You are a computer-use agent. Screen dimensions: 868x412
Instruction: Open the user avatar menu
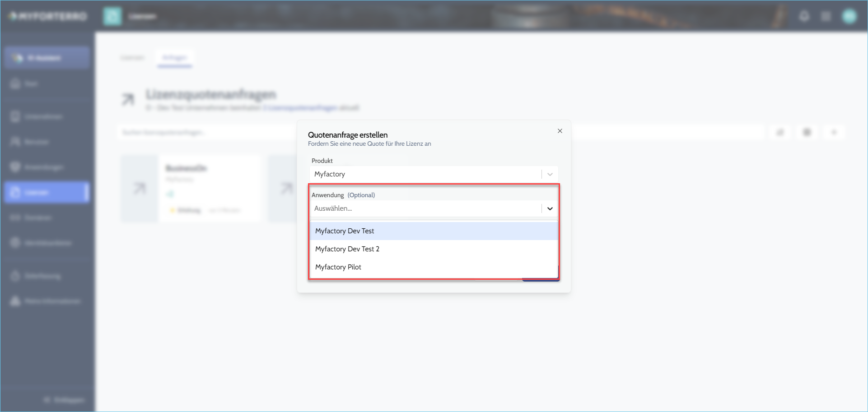tap(849, 17)
